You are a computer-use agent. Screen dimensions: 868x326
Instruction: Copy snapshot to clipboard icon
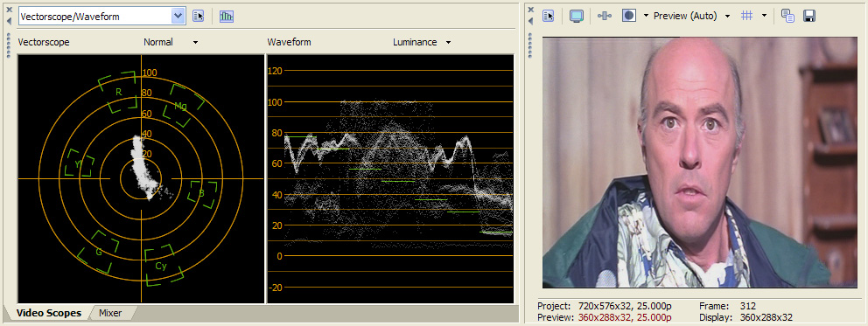787,16
